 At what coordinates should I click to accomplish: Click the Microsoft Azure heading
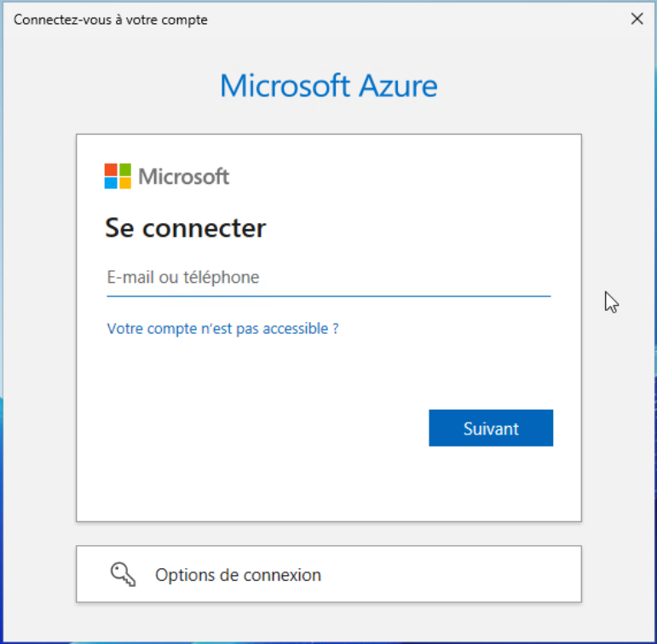[328, 86]
